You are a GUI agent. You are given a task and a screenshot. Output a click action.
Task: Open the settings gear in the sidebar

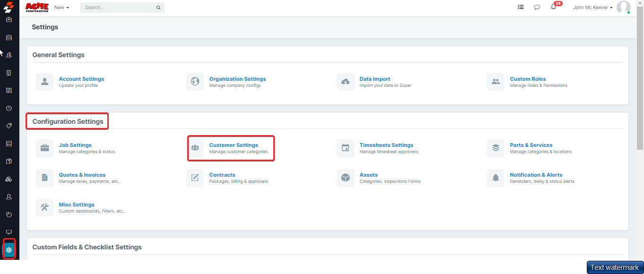(x=9, y=249)
